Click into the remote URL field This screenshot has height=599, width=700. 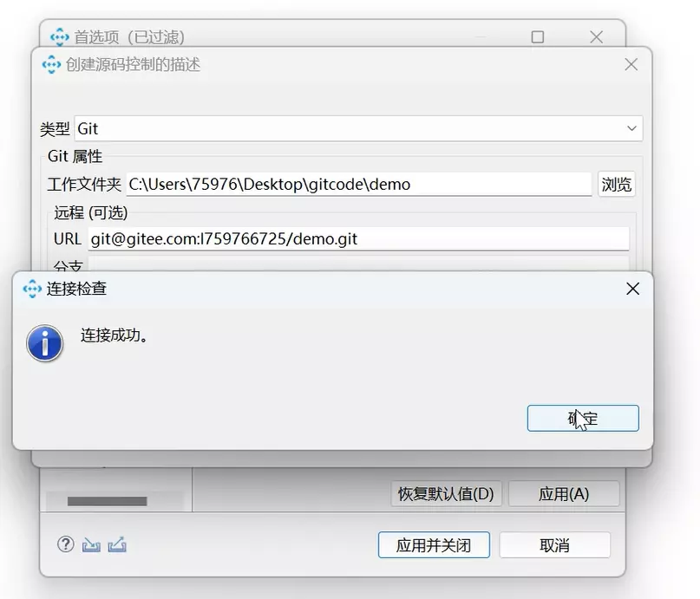pos(358,239)
